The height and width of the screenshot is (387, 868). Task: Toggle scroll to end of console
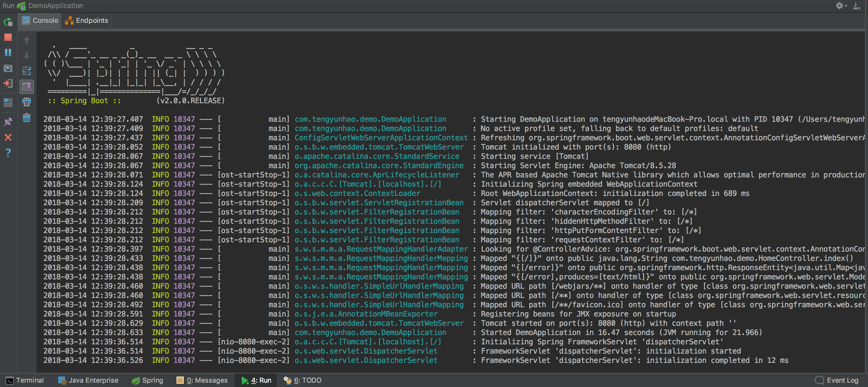point(26,87)
